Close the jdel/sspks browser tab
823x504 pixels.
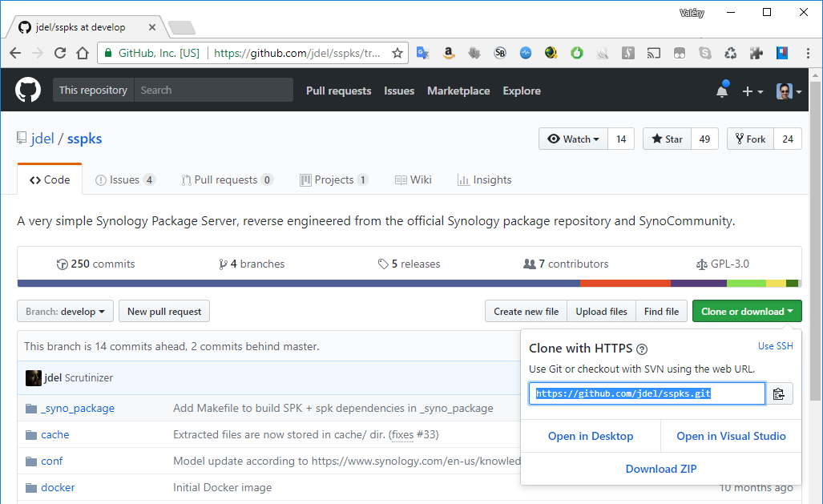pos(152,27)
